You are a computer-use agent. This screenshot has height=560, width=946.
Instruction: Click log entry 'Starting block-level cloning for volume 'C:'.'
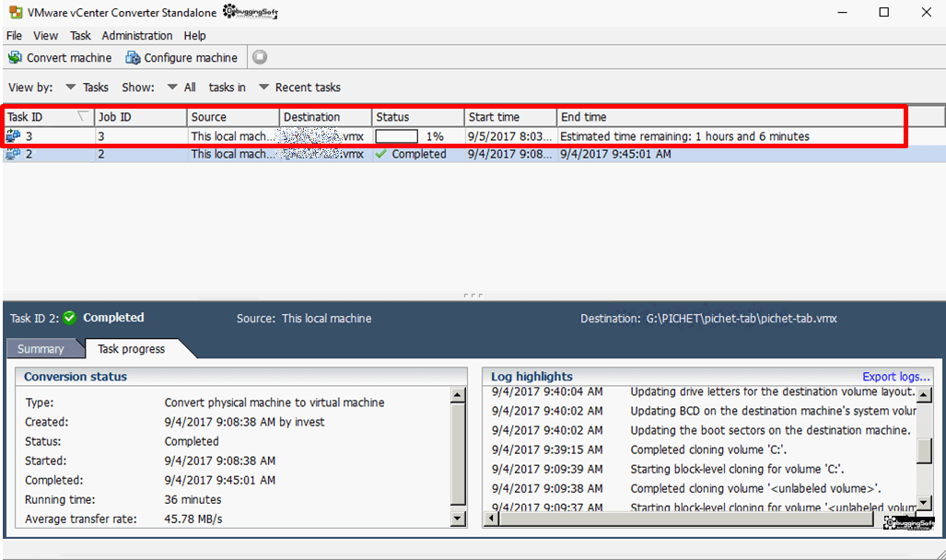point(737,469)
